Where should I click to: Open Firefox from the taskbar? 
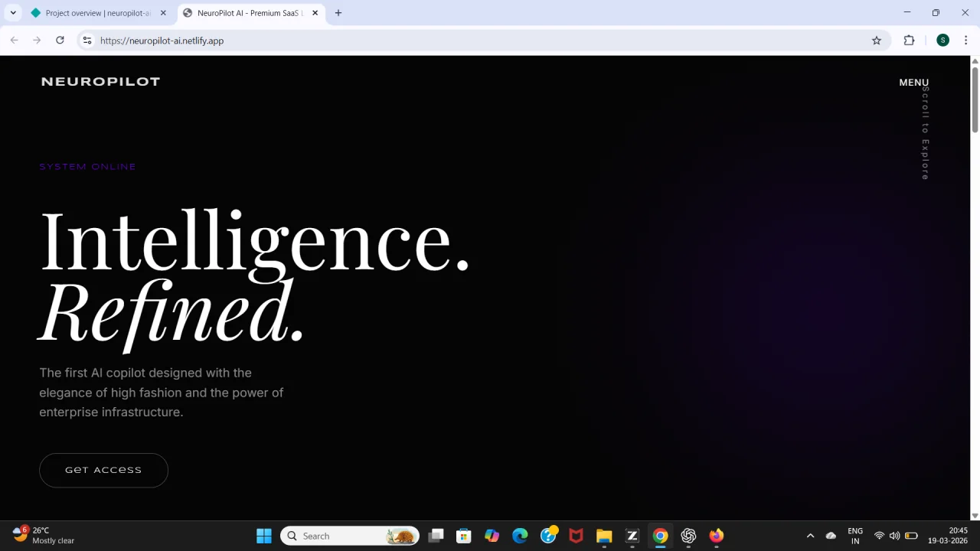pyautogui.click(x=717, y=536)
